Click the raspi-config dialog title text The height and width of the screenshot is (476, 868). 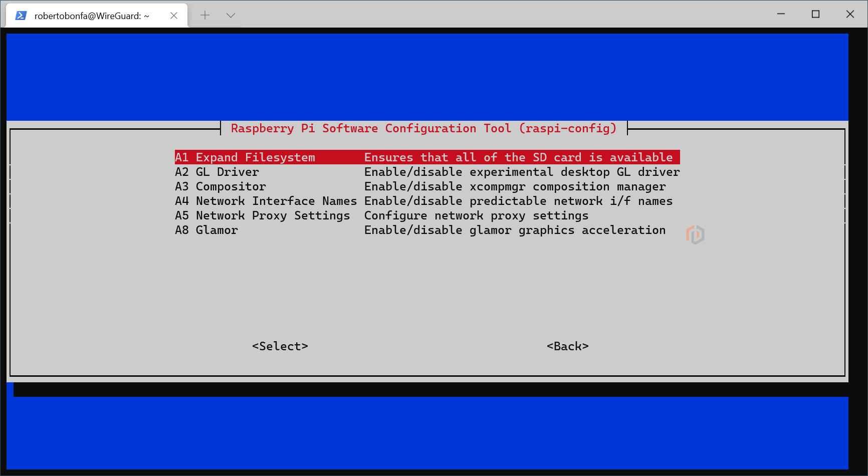coord(424,128)
